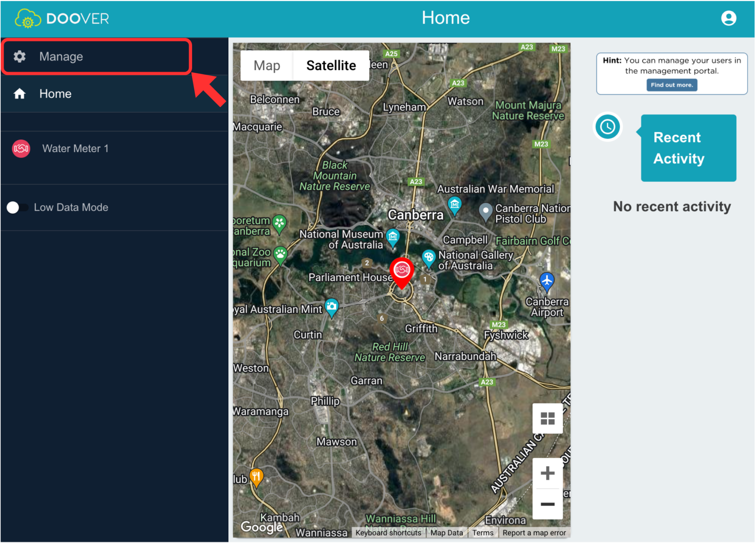Viewport: 756px width, 543px height.
Task: Click the Fyshwick suburb label
Action: click(506, 335)
